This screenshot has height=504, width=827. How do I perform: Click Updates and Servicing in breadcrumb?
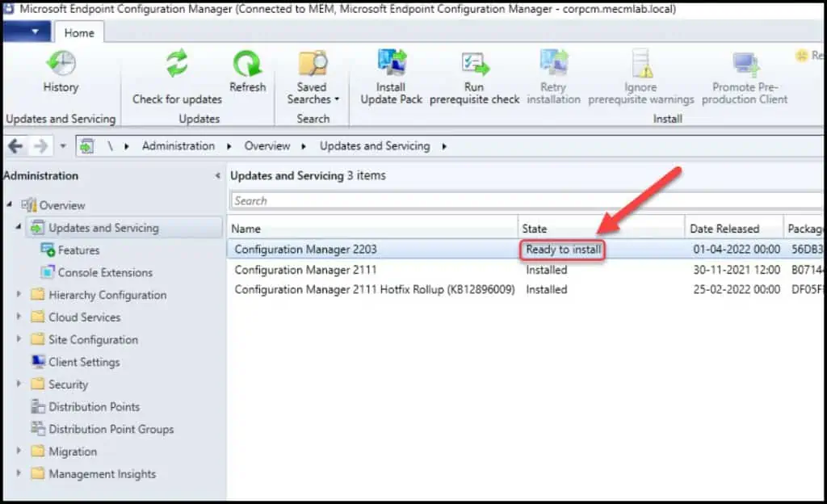[x=375, y=146]
